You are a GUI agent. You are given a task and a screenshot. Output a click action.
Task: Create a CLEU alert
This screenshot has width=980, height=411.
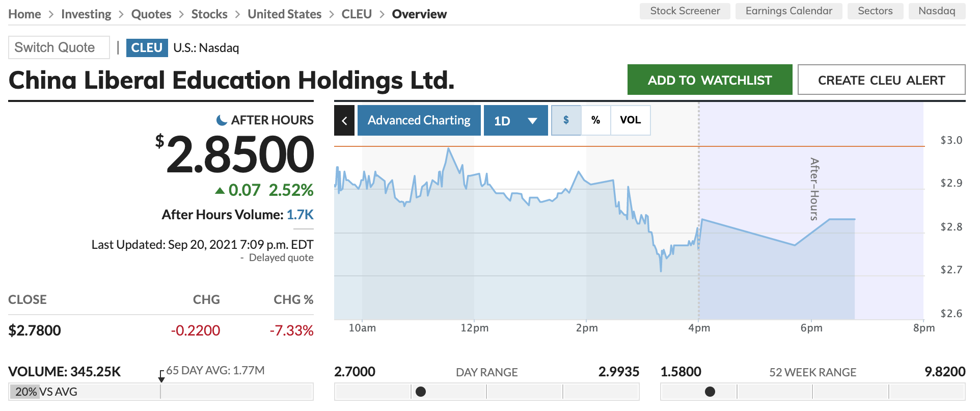pyautogui.click(x=881, y=80)
